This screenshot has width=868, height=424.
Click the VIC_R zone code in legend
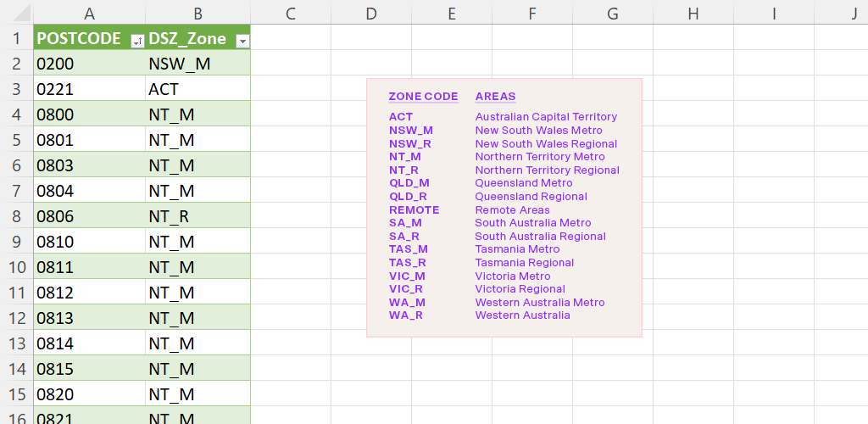pyautogui.click(x=406, y=289)
